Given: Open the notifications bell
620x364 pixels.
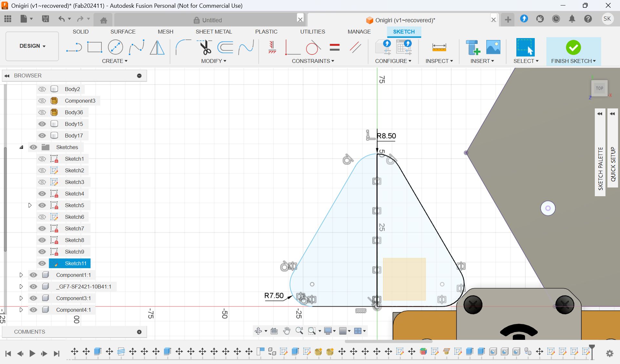Looking at the screenshot, I should [x=572, y=19].
